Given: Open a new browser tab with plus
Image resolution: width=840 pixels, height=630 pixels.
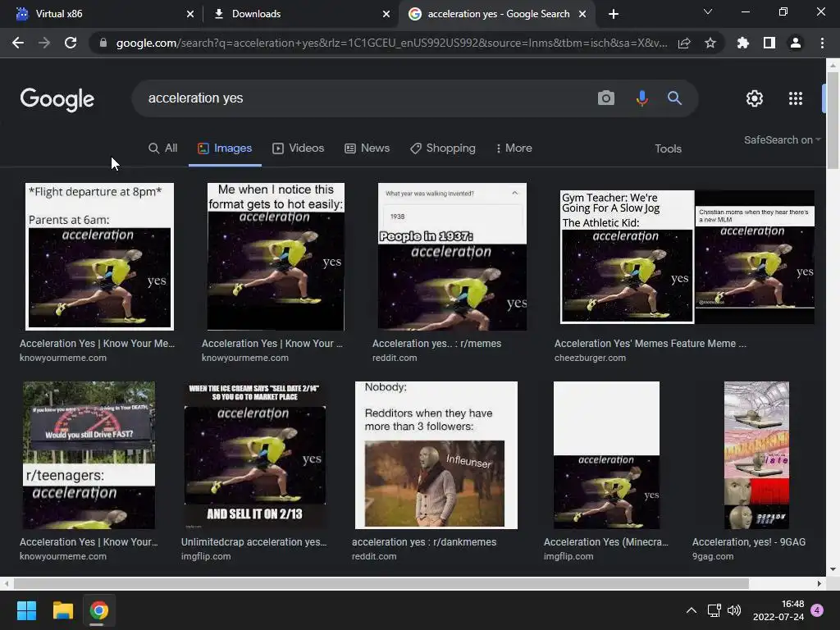Looking at the screenshot, I should pyautogui.click(x=614, y=14).
